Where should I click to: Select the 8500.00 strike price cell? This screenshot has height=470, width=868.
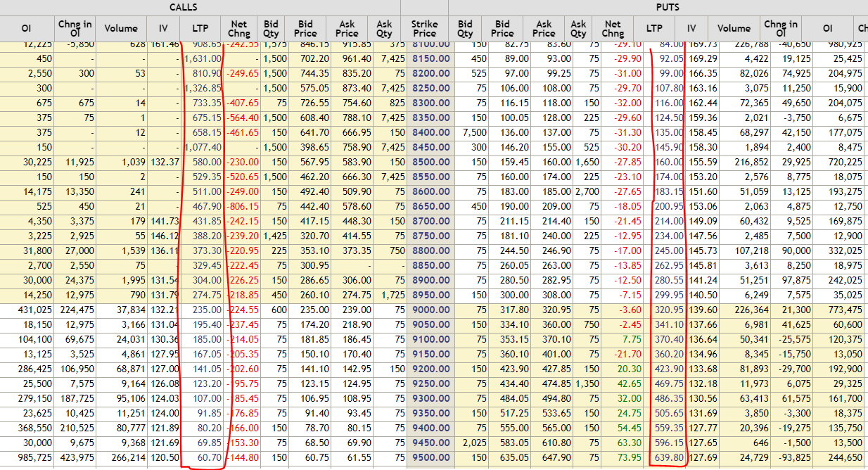click(424, 162)
